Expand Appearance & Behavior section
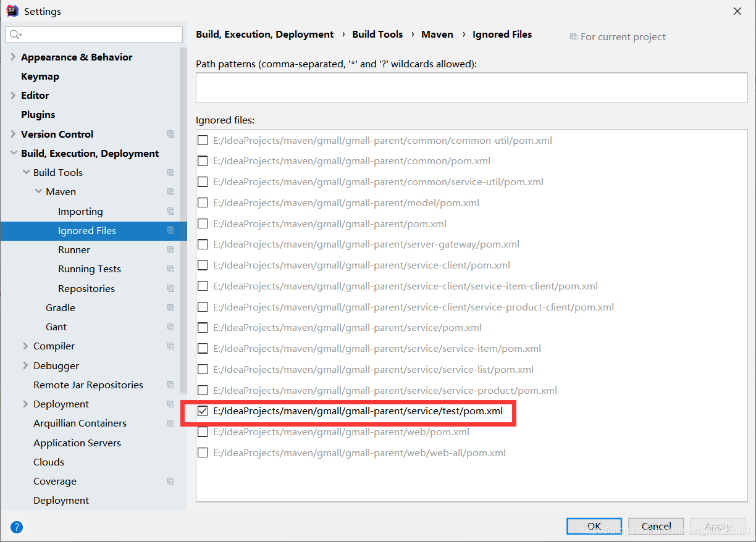The height and width of the screenshot is (542, 756). 14,57
